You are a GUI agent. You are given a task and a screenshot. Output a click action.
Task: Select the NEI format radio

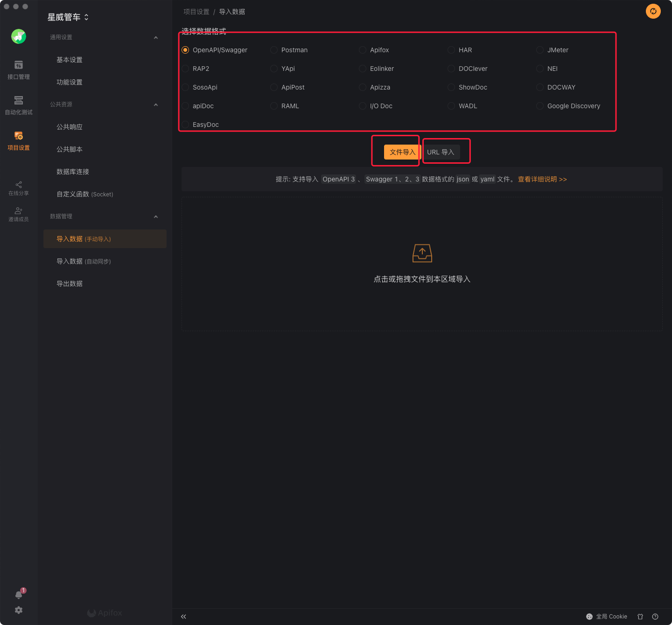[540, 69]
